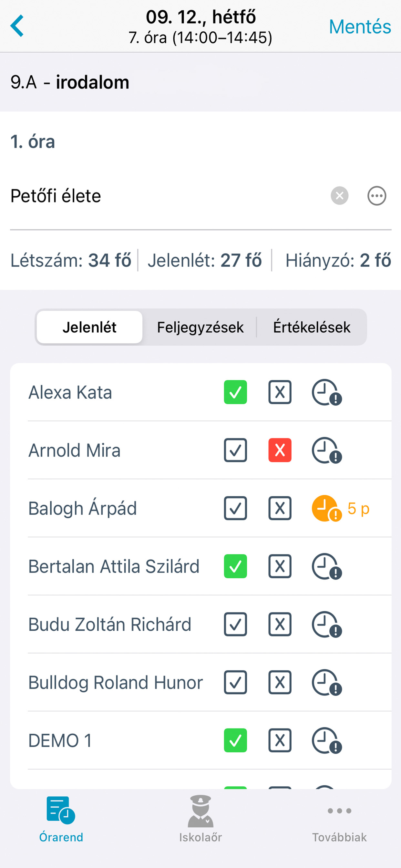401x868 pixels.
Task: Uncheck the DEMO 1 present checkbox
Action: (x=235, y=740)
